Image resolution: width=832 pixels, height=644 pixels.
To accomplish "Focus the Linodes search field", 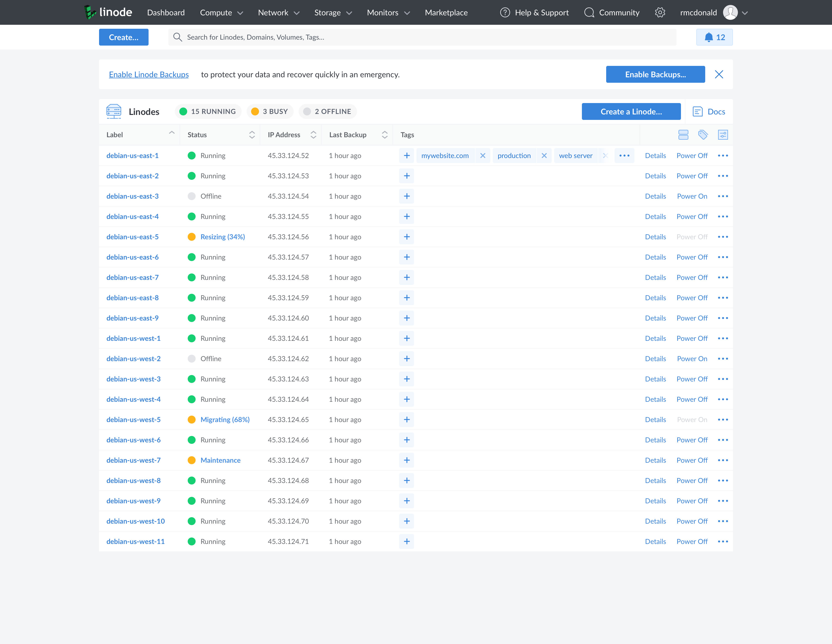I will pyautogui.click(x=422, y=37).
